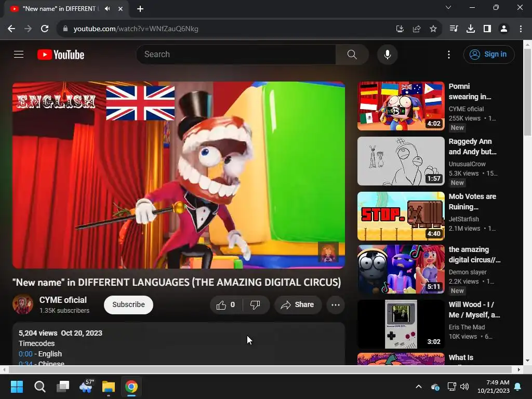
Task: Like the video with thumbs up
Action: [x=226, y=304]
